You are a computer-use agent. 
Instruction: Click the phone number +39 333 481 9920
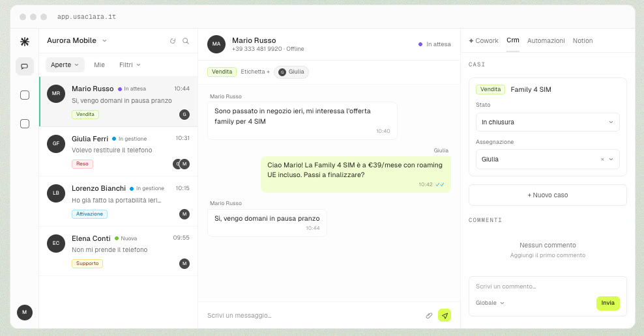point(257,49)
